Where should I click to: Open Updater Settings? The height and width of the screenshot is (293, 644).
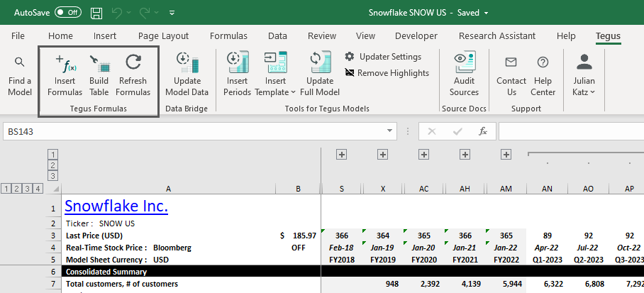383,57
